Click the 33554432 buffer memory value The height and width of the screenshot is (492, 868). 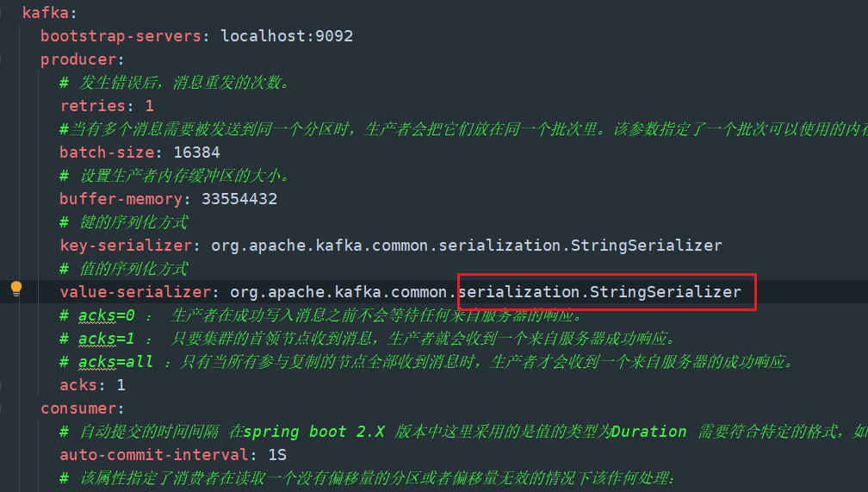click(239, 199)
